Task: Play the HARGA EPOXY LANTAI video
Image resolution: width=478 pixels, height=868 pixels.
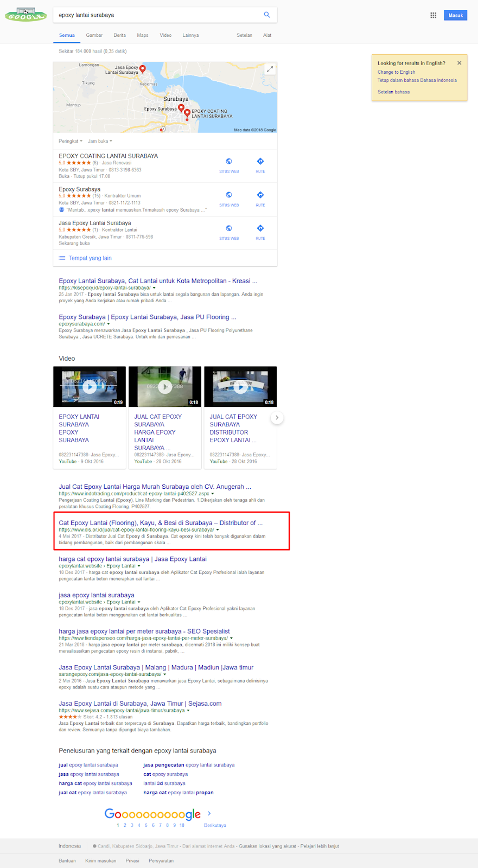Action: [165, 386]
